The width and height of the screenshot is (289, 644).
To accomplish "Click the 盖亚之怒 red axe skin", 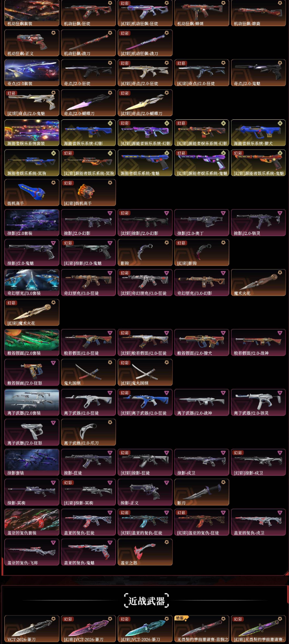I will pos(145,552).
